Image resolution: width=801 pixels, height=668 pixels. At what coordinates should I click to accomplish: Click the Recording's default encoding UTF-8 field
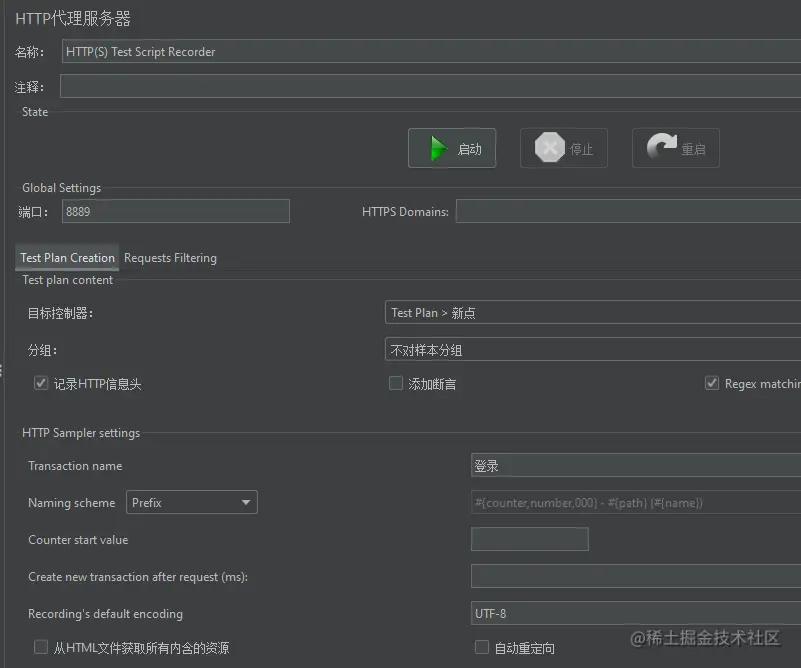[x=635, y=613]
